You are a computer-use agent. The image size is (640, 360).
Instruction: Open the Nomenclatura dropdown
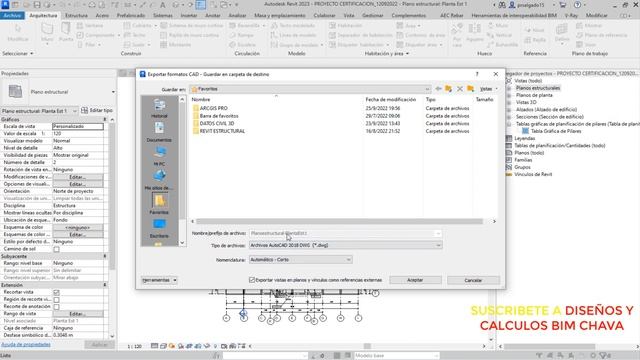pos(348,260)
